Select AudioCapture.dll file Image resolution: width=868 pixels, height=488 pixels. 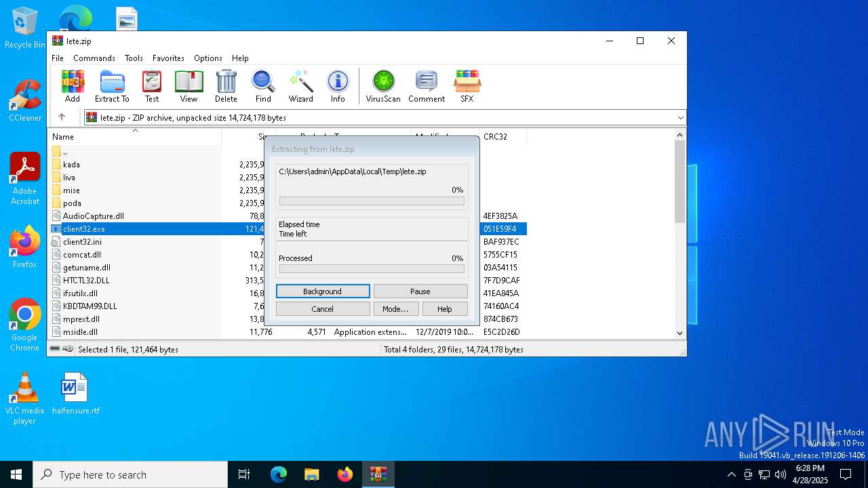(94, 216)
